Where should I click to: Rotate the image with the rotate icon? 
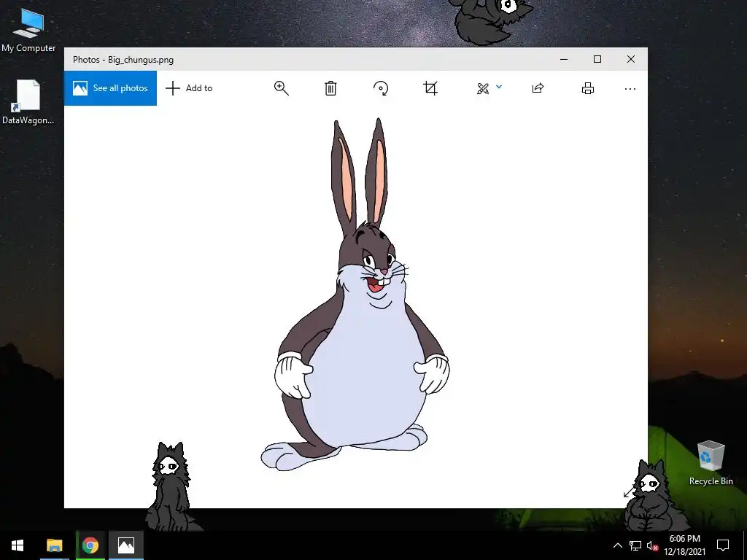pyautogui.click(x=381, y=88)
